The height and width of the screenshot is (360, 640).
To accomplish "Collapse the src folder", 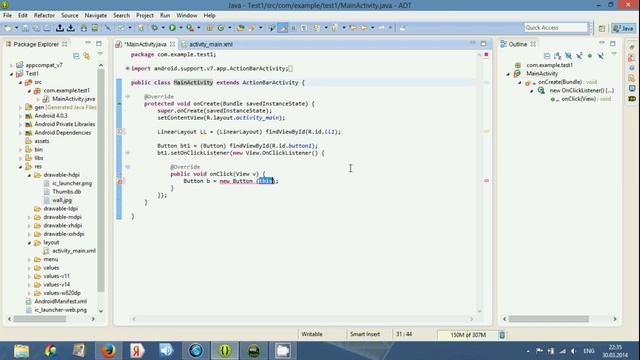I will tap(20, 82).
